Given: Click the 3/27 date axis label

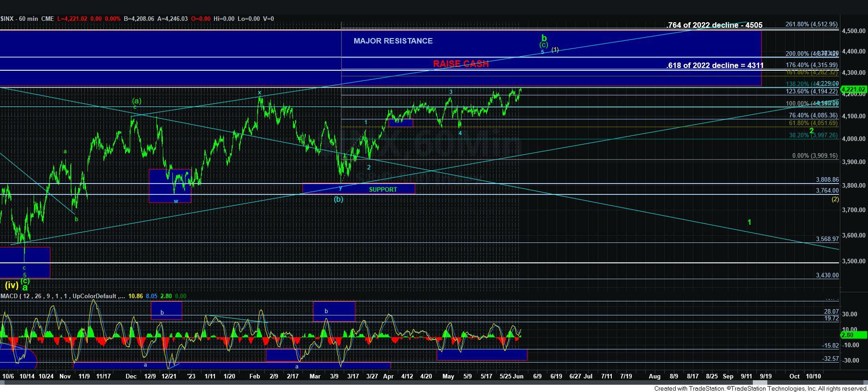Looking at the screenshot, I should tap(372, 376).
